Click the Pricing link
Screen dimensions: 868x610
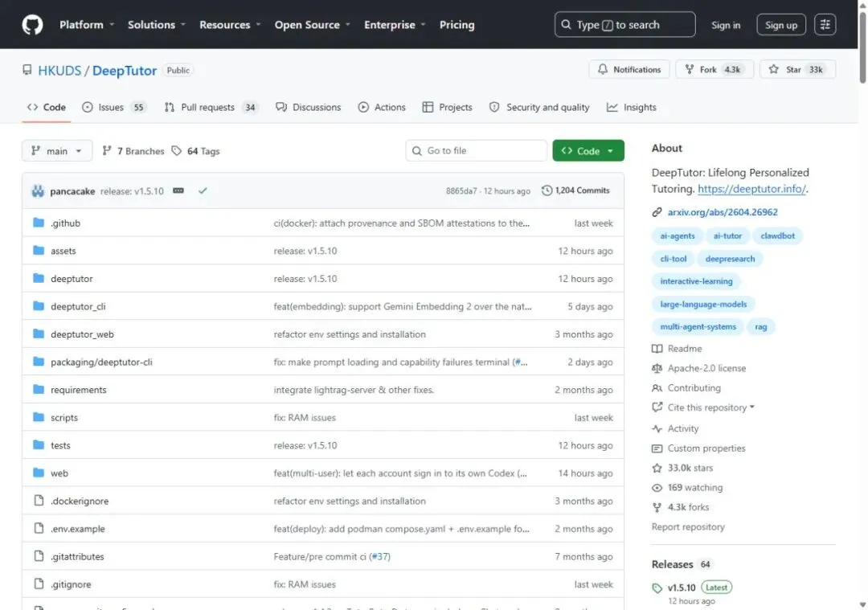coord(457,25)
